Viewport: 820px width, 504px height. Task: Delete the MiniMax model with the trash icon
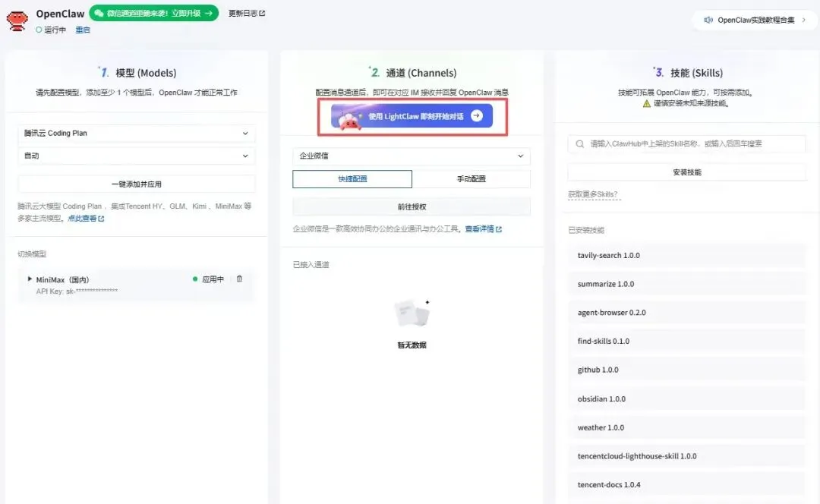click(x=239, y=279)
